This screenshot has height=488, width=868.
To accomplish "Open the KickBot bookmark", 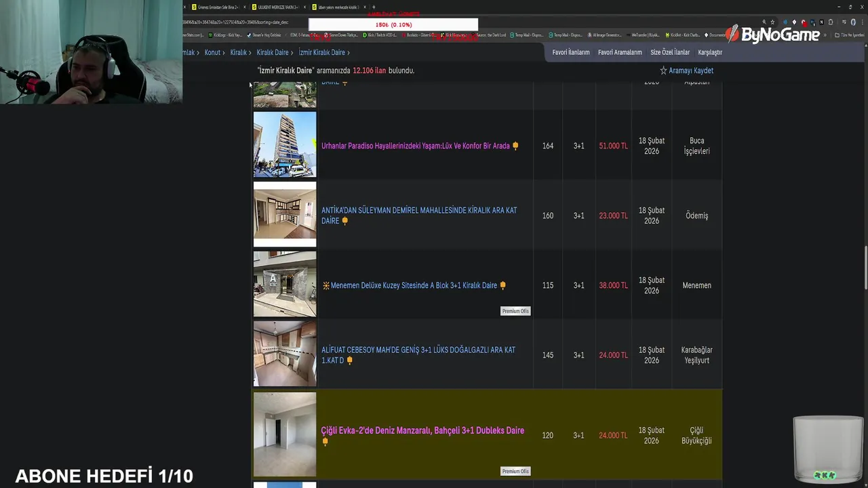I will click(x=684, y=35).
